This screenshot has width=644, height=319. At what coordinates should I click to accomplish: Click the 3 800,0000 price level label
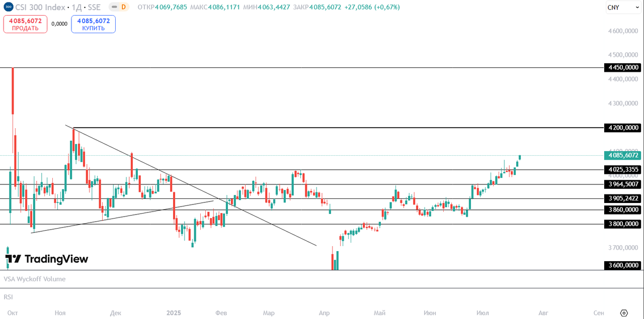(x=623, y=224)
